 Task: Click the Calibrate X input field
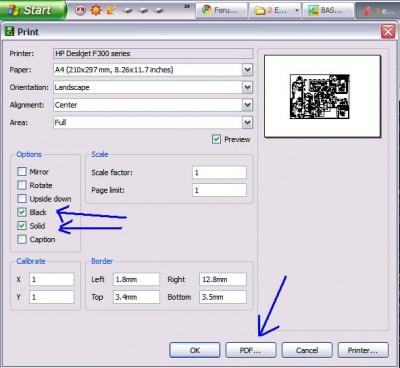52,279
